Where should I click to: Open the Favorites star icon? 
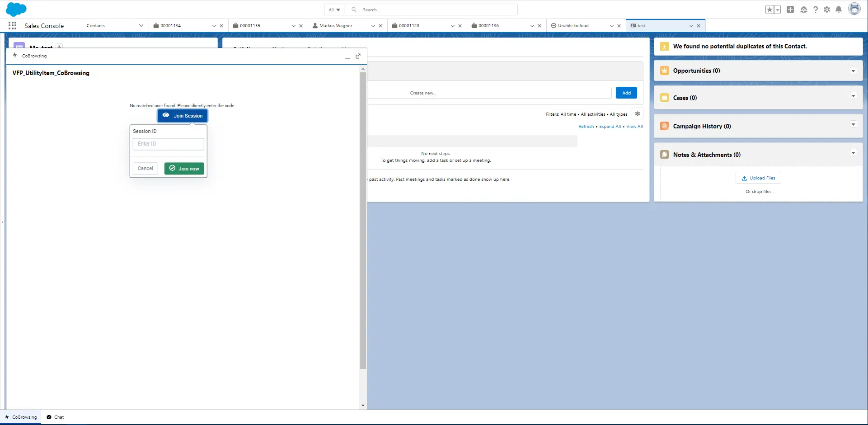click(769, 9)
